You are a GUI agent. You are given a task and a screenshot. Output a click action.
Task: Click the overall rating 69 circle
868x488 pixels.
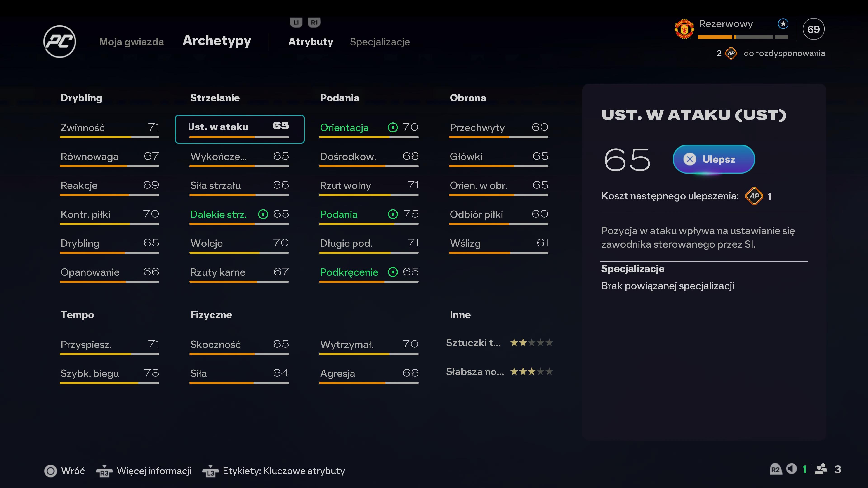(x=814, y=29)
